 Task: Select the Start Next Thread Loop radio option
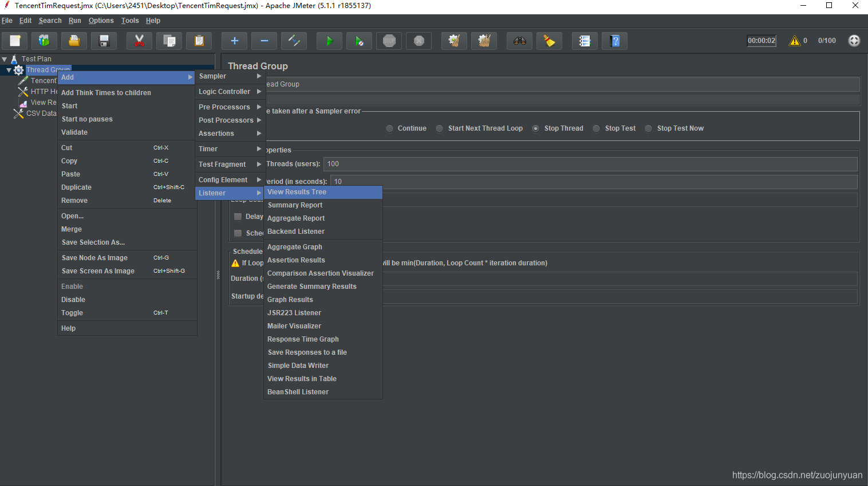439,128
